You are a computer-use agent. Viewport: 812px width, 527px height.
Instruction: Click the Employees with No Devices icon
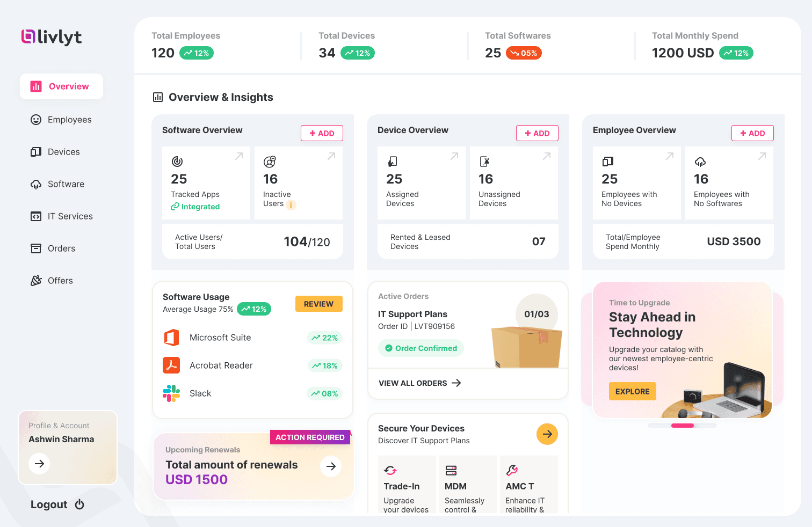(608, 162)
